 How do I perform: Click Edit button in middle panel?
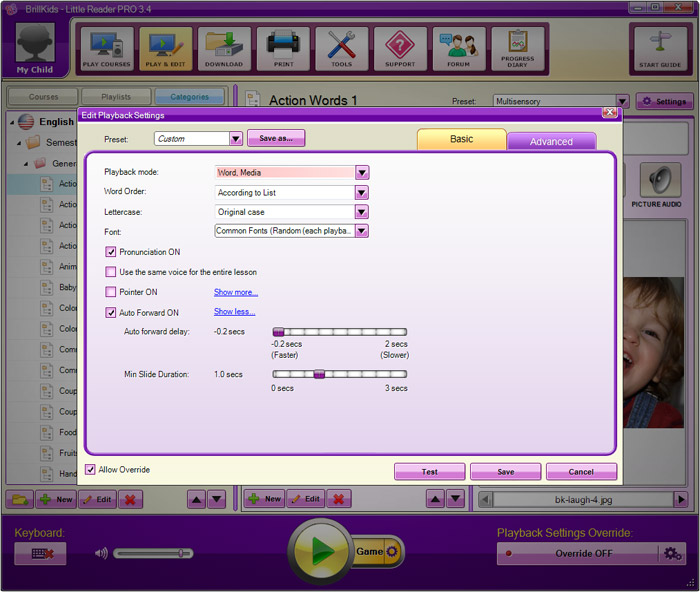[x=306, y=499]
